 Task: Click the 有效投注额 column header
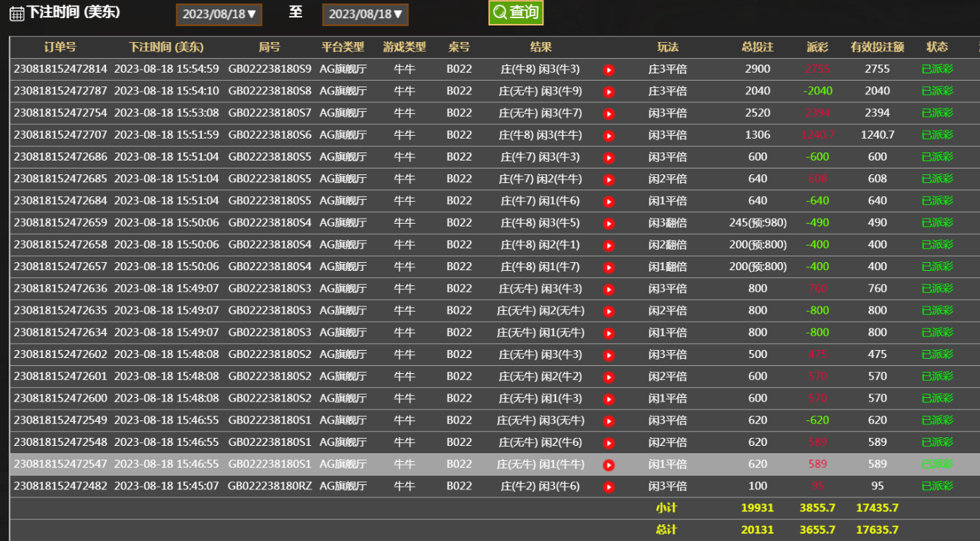[877, 47]
